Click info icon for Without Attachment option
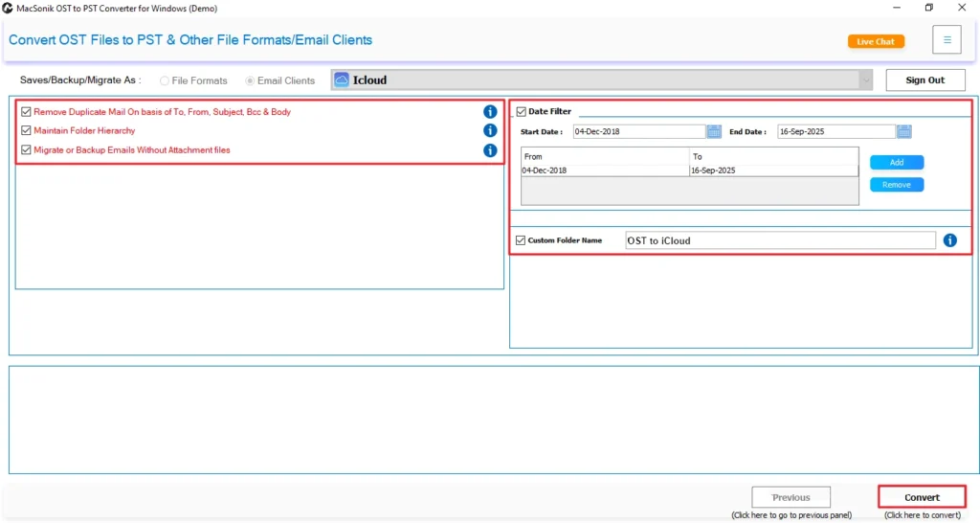The height and width of the screenshot is (523, 980). coord(490,150)
